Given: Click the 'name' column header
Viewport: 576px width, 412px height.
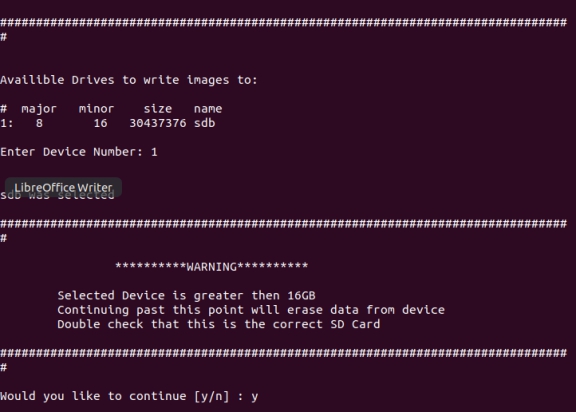Looking at the screenshot, I should (x=208, y=109).
